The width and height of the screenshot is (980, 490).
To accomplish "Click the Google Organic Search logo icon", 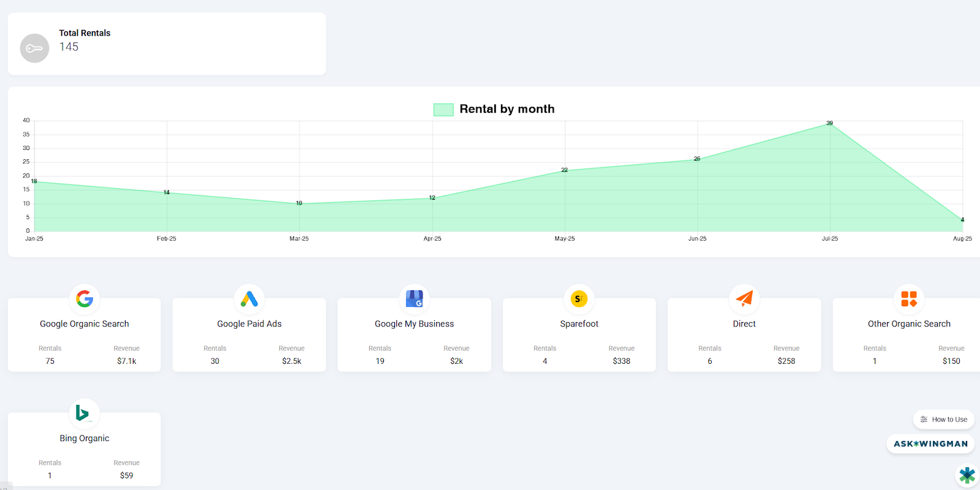I will tap(85, 299).
